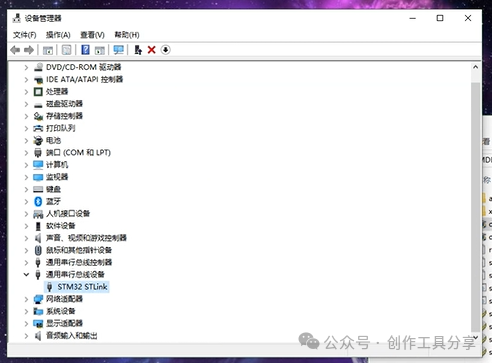The height and width of the screenshot is (363, 492).
Task: Click the 显示适配器 display adapter icon
Action: [x=38, y=323]
